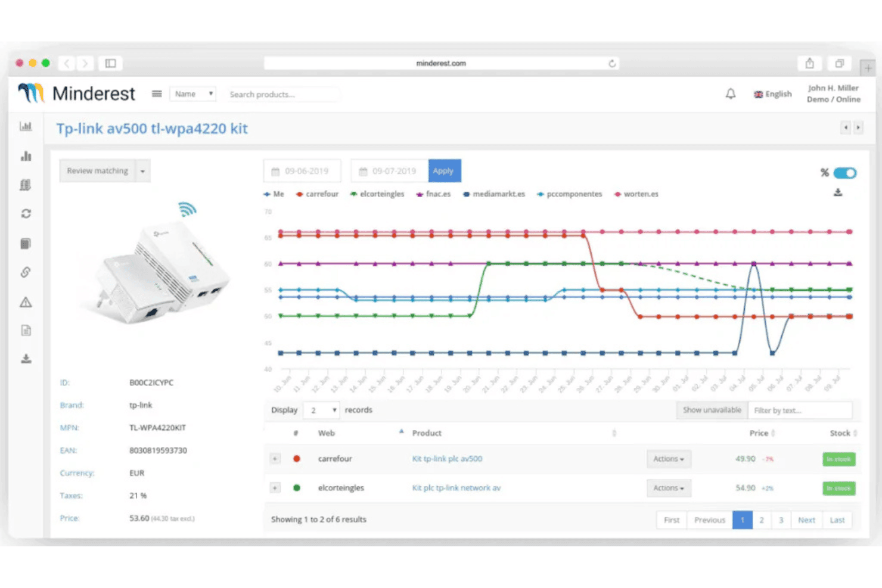This screenshot has height=588, width=882.
Task: Open the chain link sidebar icon
Action: pyautogui.click(x=26, y=272)
